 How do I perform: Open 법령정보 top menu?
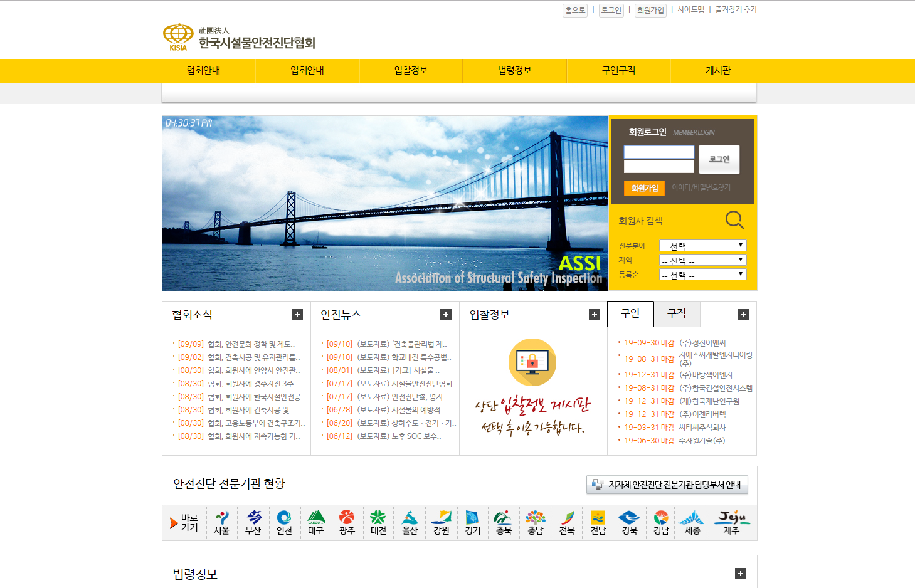(515, 70)
